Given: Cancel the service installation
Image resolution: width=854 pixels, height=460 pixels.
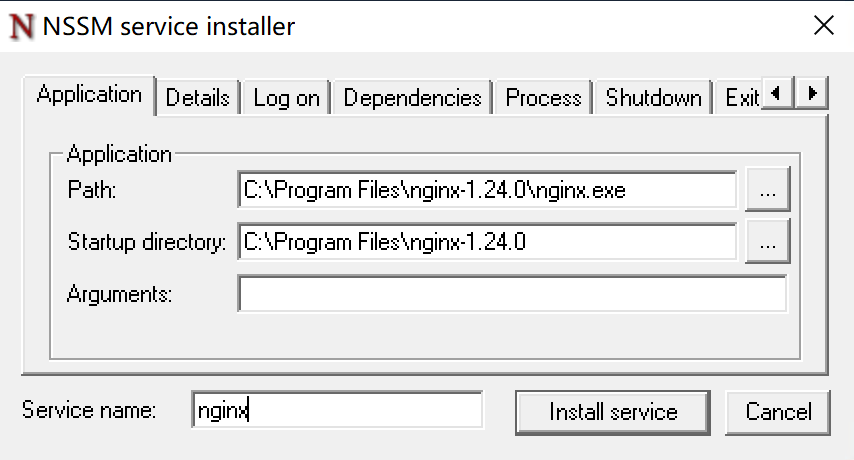Looking at the screenshot, I should [778, 412].
